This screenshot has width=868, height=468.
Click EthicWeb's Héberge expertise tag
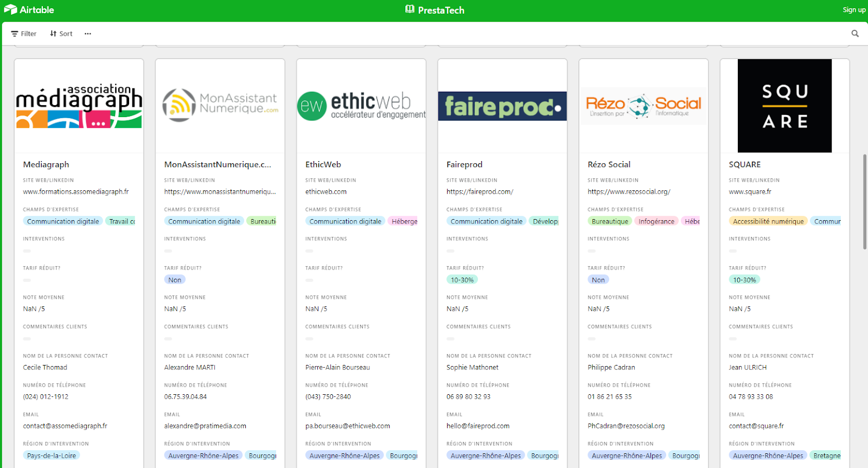coord(403,221)
